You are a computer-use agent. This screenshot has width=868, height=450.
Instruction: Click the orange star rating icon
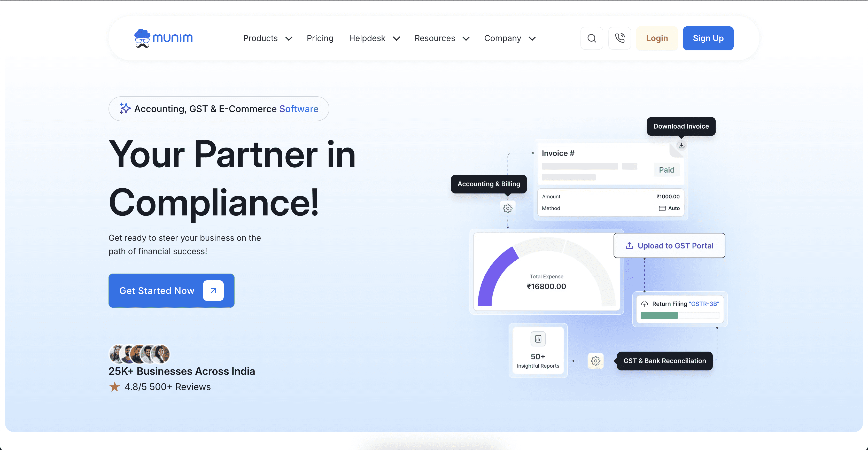pyautogui.click(x=114, y=387)
